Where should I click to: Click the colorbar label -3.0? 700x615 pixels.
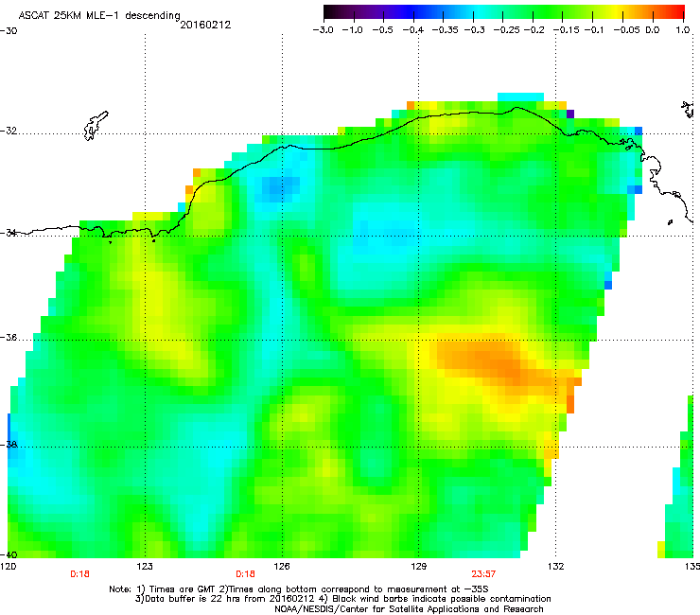pyautogui.click(x=323, y=30)
